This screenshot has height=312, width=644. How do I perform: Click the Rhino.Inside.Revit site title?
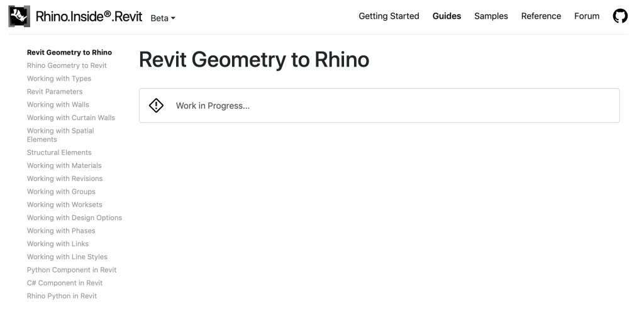pos(89,17)
